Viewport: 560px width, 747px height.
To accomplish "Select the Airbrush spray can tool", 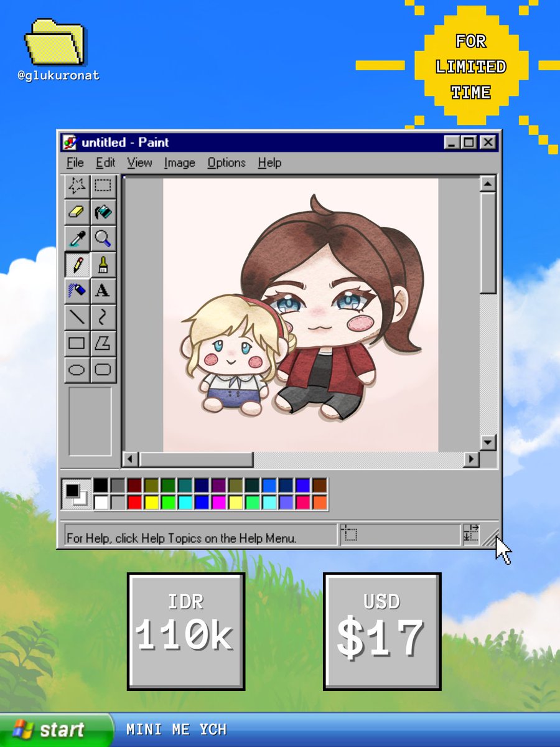I will pos(77,291).
